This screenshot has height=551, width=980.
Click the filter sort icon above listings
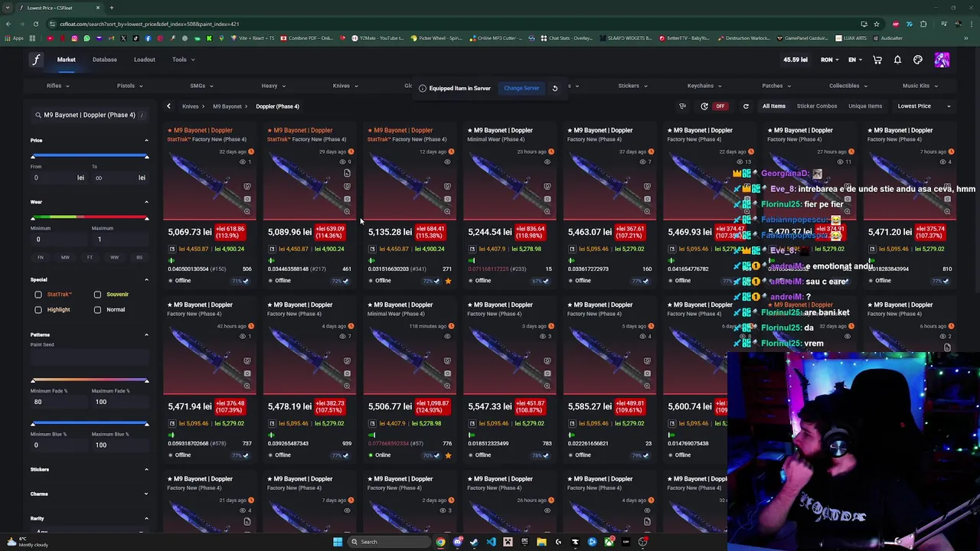tap(682, 106)
